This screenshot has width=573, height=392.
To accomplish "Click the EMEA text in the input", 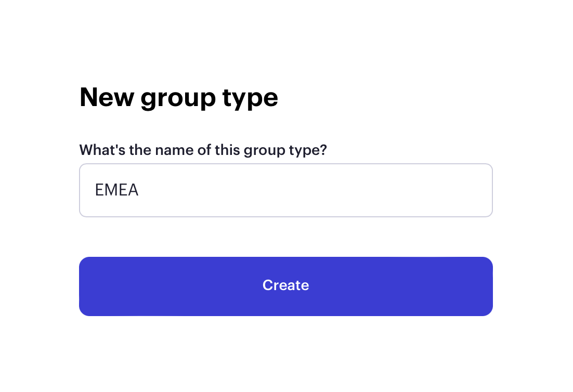I will 116,190.
